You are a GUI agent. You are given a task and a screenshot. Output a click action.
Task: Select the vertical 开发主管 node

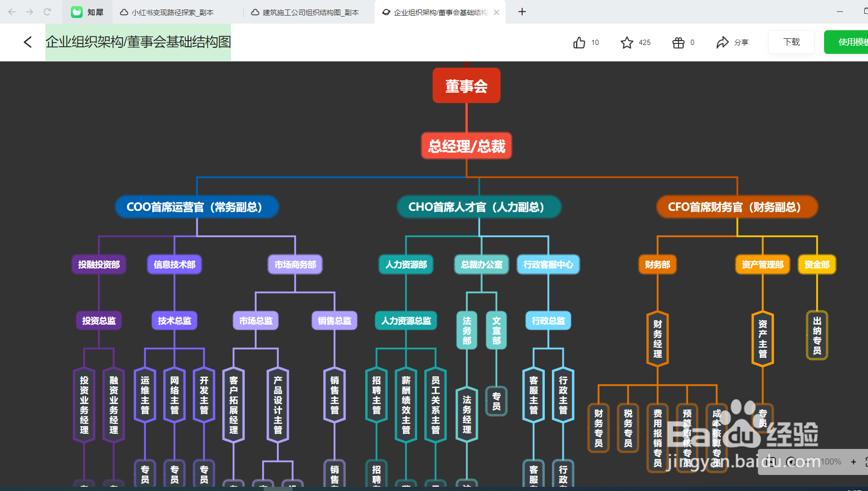[204, 395]
